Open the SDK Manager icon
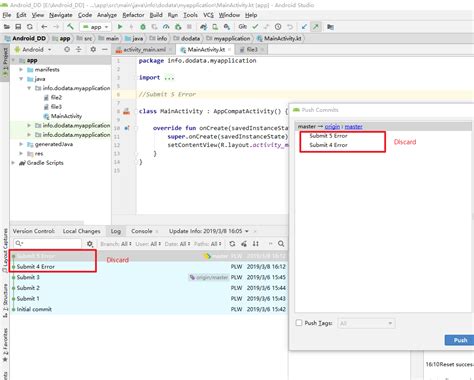 pos(227,27)
